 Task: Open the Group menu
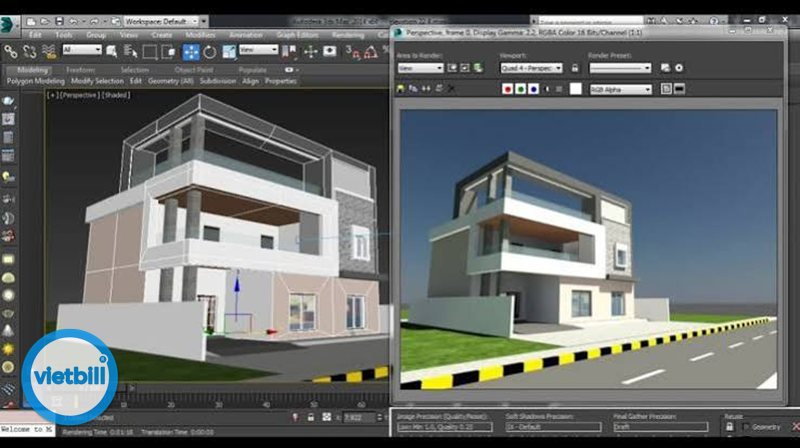[x=96, y=35]
